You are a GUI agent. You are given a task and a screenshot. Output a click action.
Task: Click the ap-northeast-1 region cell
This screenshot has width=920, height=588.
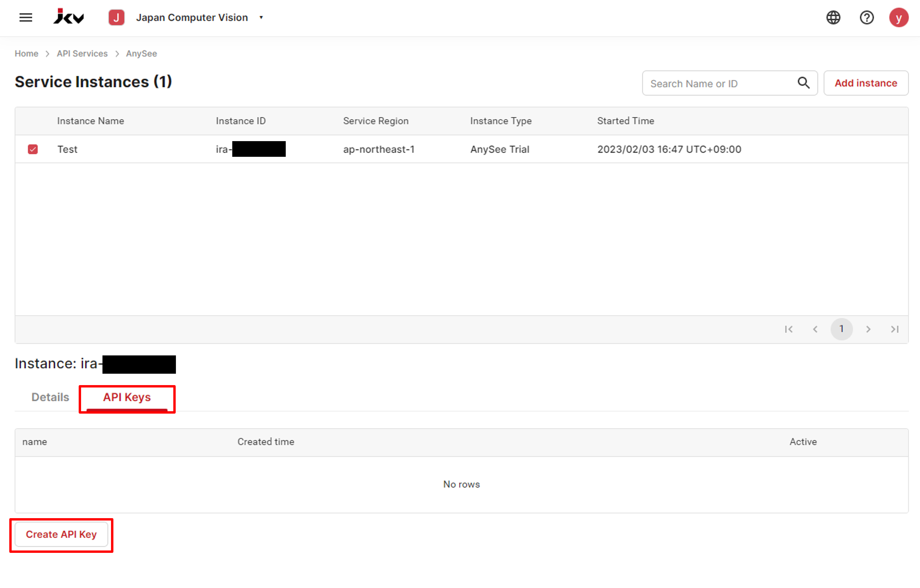[379, 149]
